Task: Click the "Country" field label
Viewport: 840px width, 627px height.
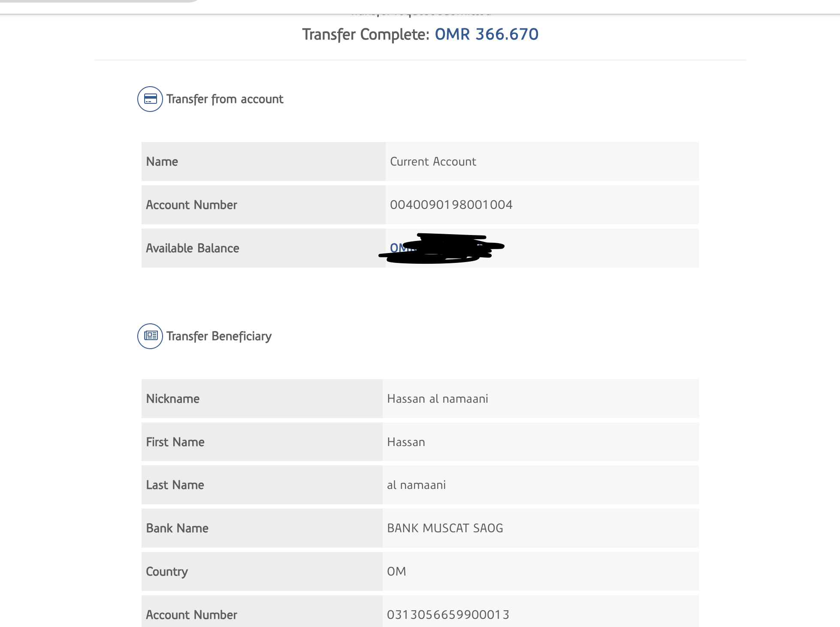Action: 167,572
